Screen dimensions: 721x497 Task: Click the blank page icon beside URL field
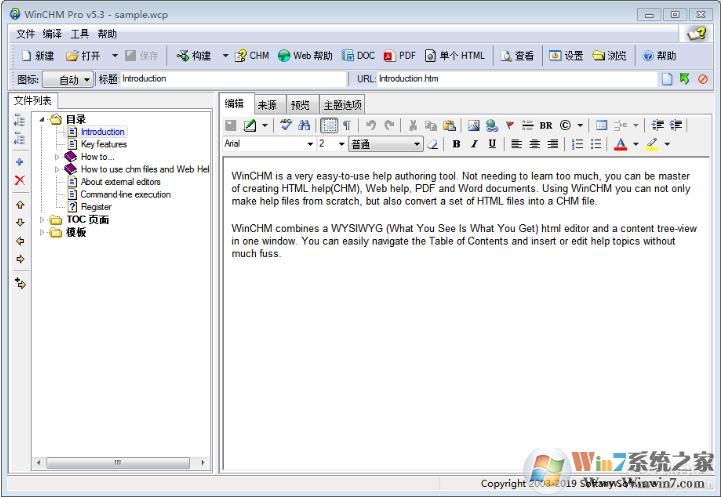(667, 79)
